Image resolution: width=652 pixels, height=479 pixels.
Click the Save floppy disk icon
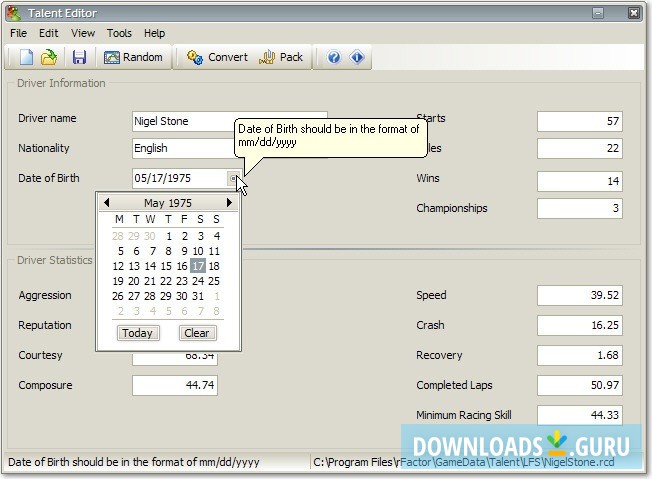point(79,57)
